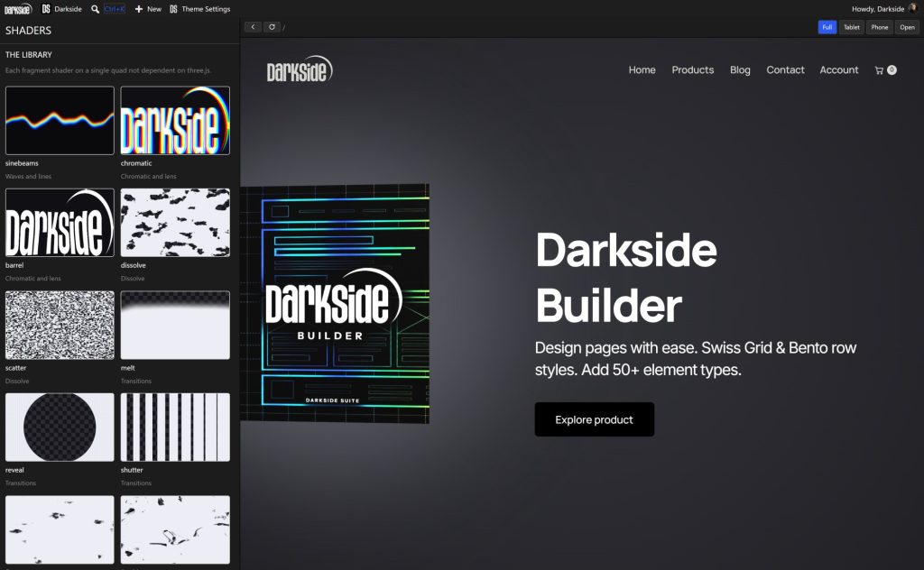
Task: Click the Explore product button
Action: [594, 419]
